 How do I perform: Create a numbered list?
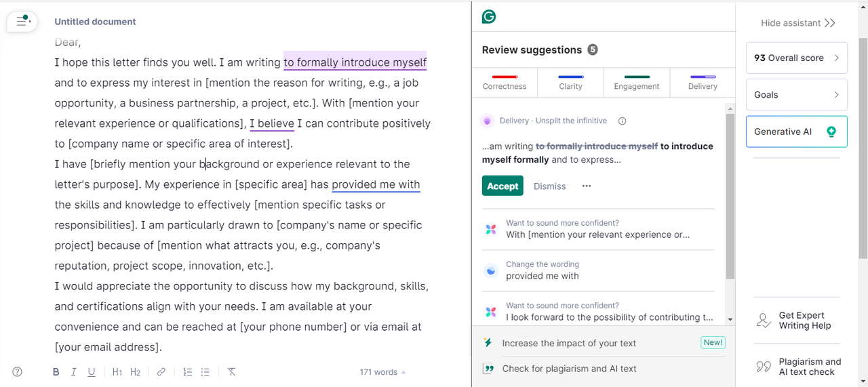188,372
